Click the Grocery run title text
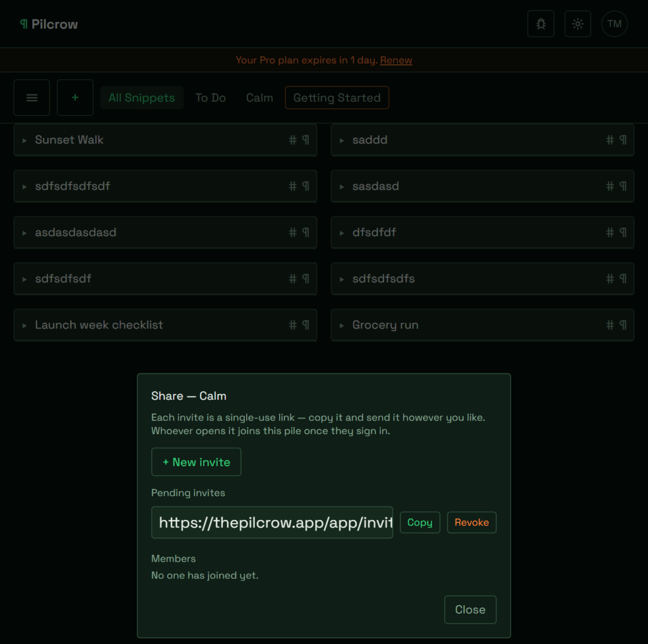 [x=385, y=325]
